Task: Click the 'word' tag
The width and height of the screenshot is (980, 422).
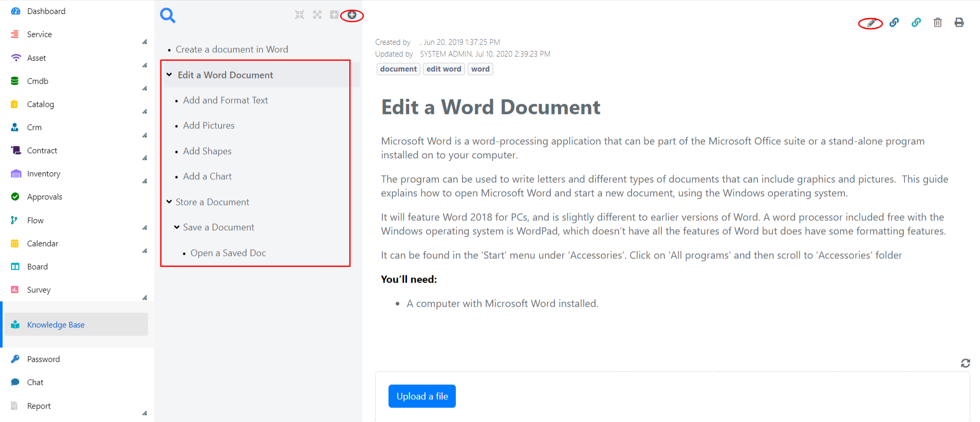Action: coord(480,69)
